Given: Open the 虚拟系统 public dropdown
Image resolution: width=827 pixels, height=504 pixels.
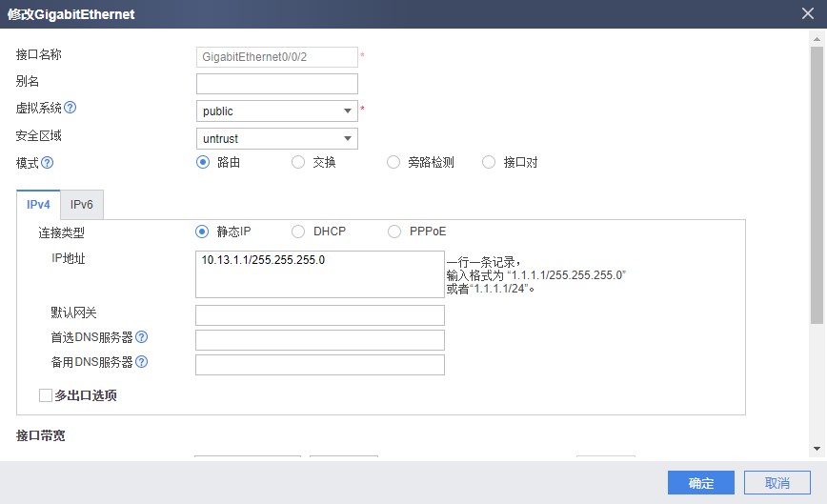Looking at the screenshot, I should [276, 111].
